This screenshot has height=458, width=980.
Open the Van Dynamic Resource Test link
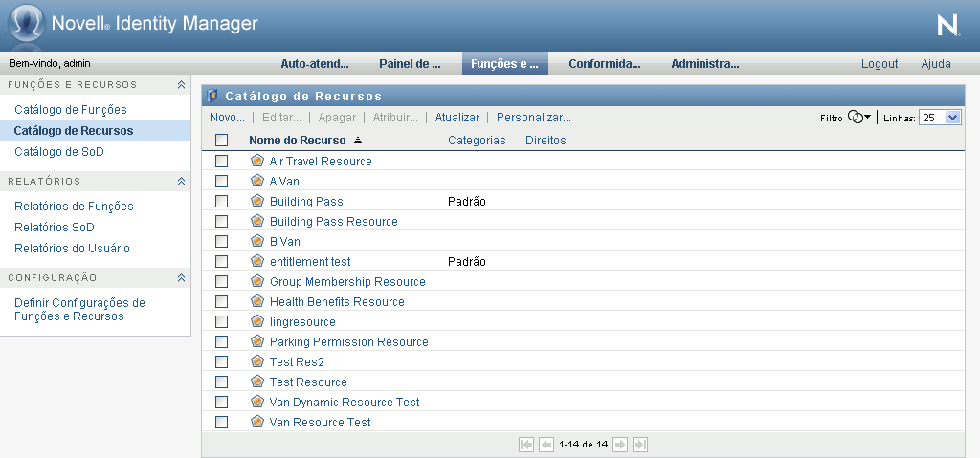(345, 402)
